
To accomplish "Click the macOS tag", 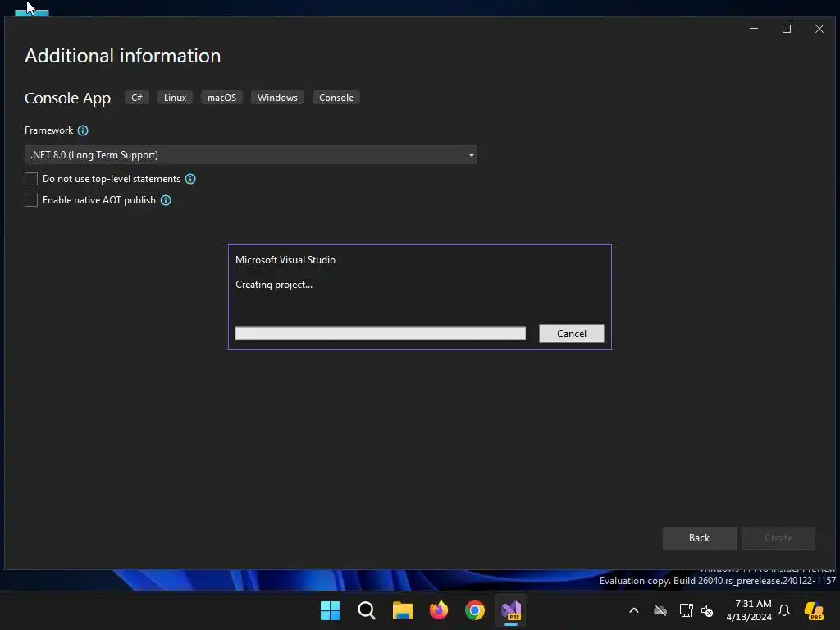I will 221,98.
